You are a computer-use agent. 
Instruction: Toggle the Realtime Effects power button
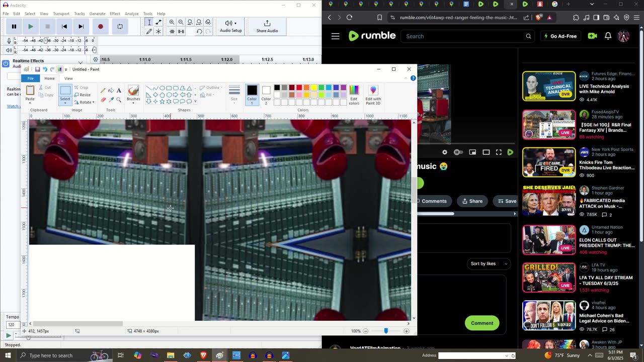(x=6, y=63)
